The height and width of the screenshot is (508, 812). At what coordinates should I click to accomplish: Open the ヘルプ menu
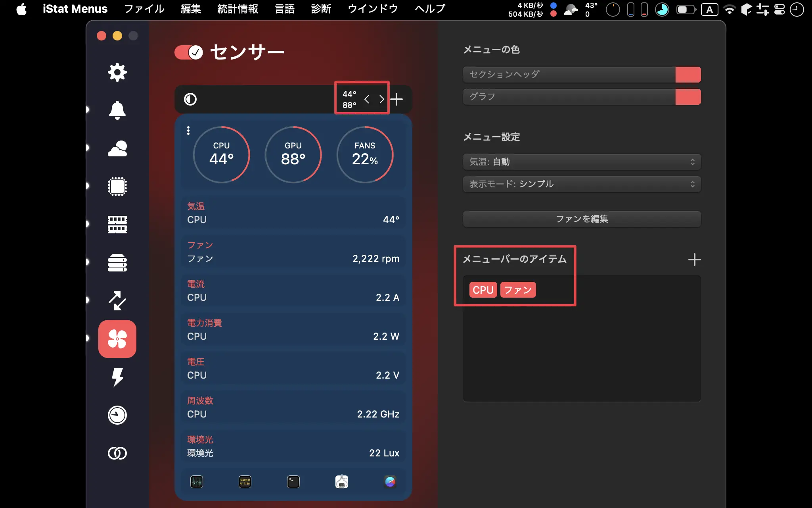coord(430,9)
